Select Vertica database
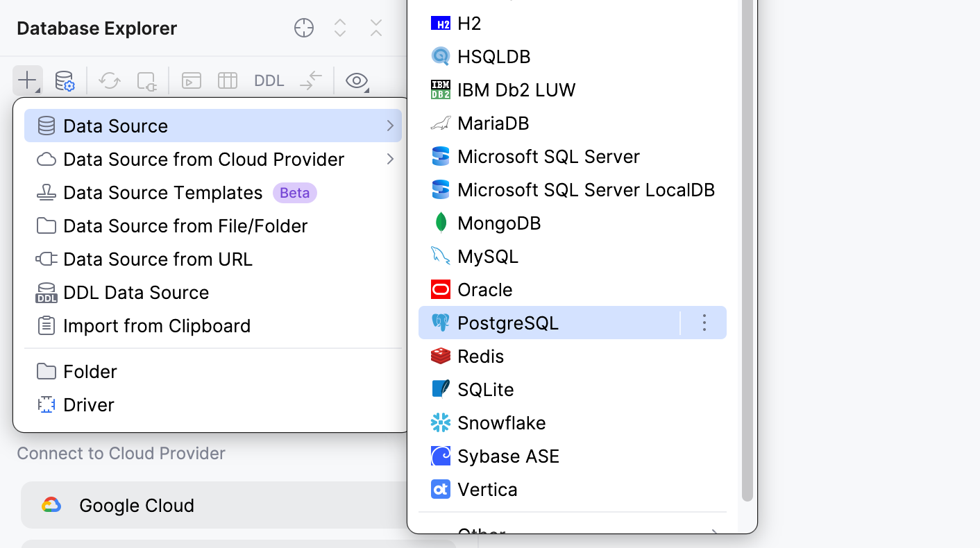This screenshot has height=548, width=980. pos(573,489)
